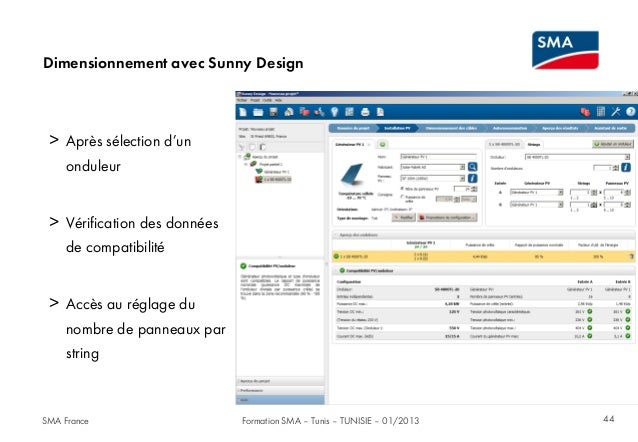Select the 1 x SB 4000TL-20 tab
The height and width of the screenshot is (442, 638).
[504, 144]
